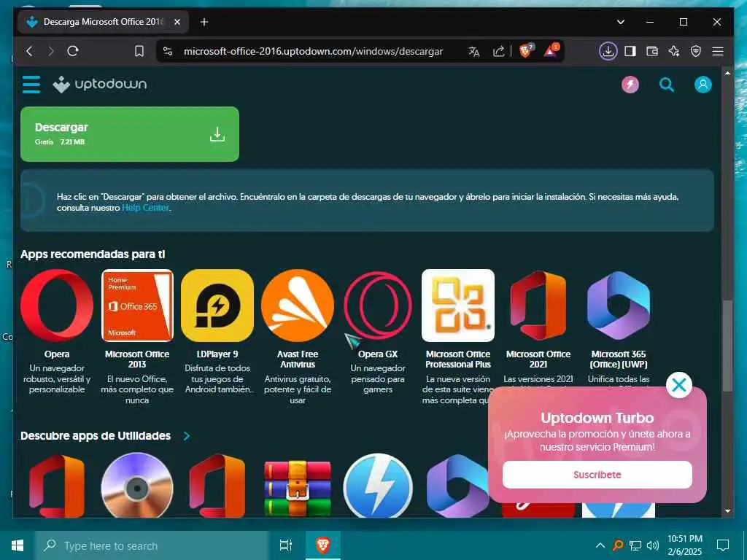
Task: Go back with the browser back arrow
Action: 29,51
